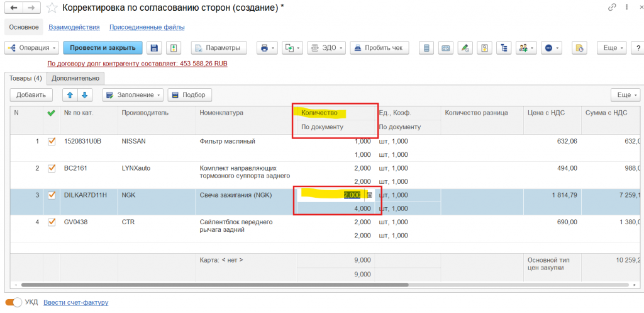This screenshot has width=644, height=313.
Task: Go back with the left arrow button
Action: tap(14, 8)
